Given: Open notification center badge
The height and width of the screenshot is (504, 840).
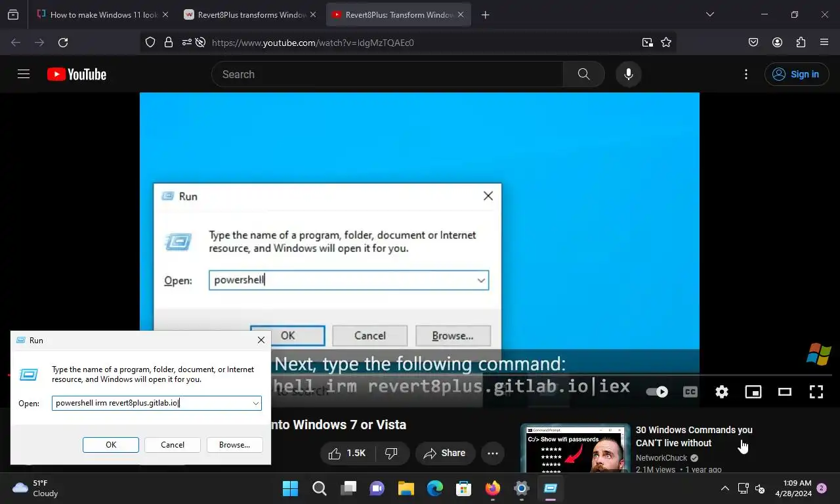Looking at the screenshot, I should [x=822, y=488].
